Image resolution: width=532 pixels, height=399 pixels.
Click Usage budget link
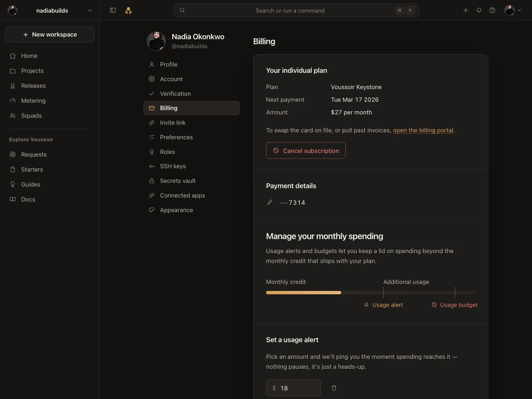pos(455,305)
